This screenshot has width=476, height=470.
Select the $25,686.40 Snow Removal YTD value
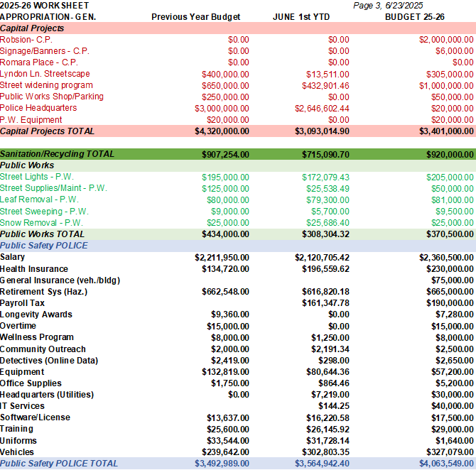[328, 223]
